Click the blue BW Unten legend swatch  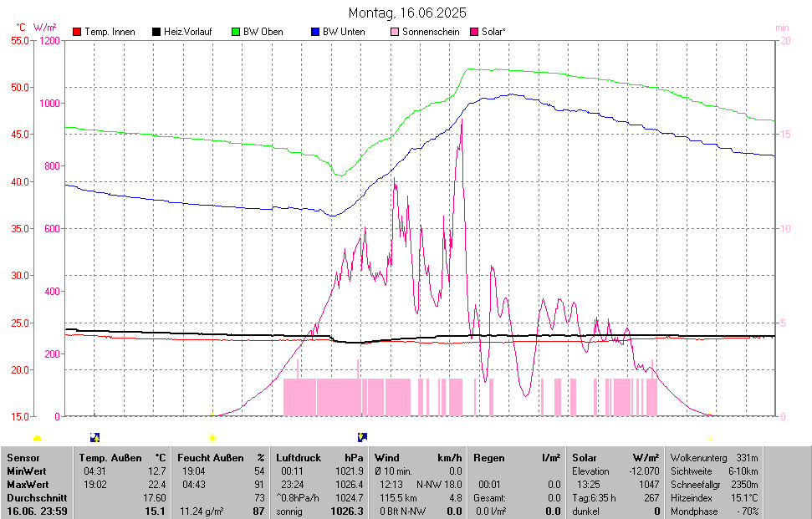[x=315, y=32]
